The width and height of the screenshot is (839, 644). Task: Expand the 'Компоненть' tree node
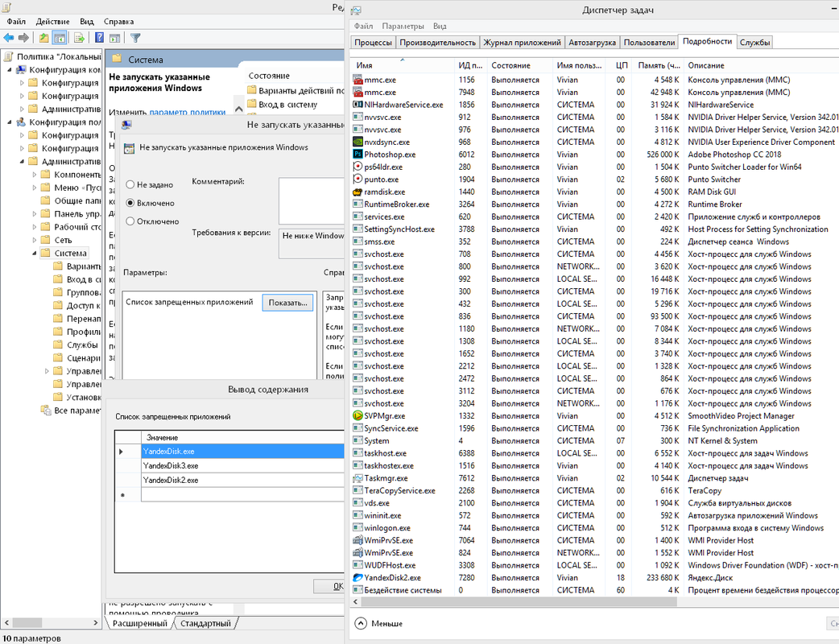click(x=35, y=175)
